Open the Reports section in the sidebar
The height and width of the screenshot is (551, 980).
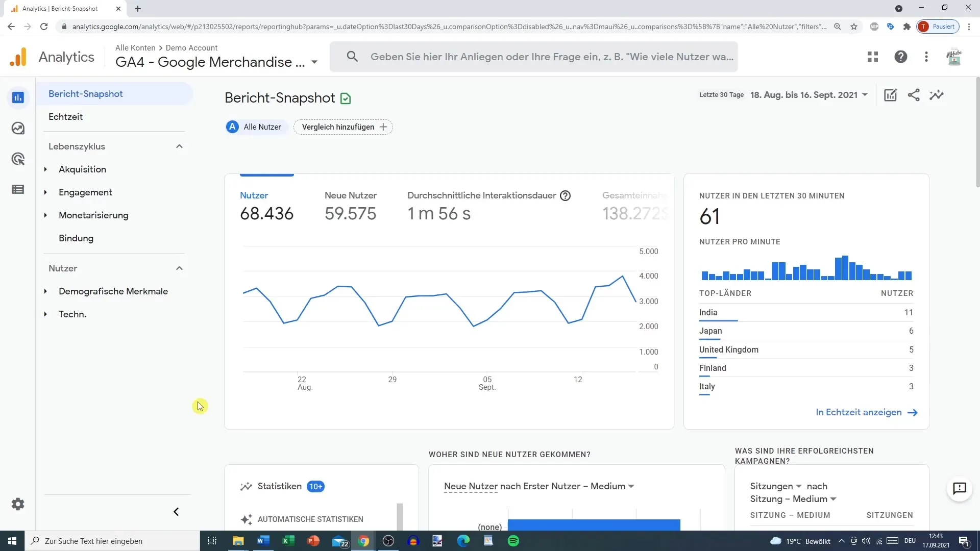(18, 97)
